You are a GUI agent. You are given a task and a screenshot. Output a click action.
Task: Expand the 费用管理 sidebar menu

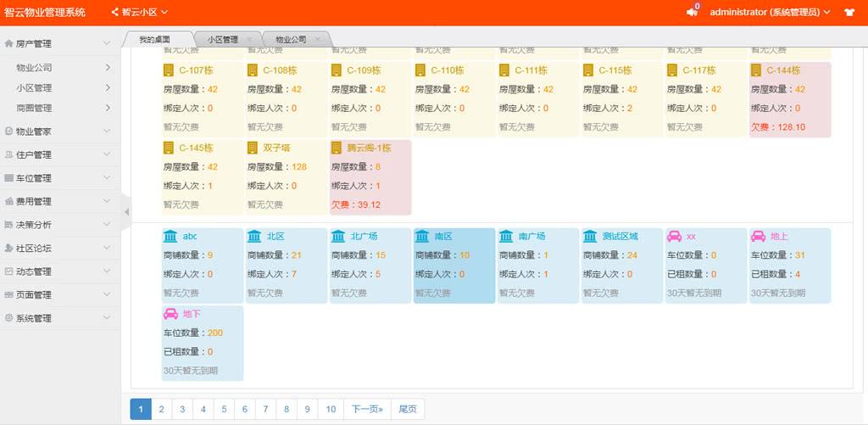coord(58,202)
